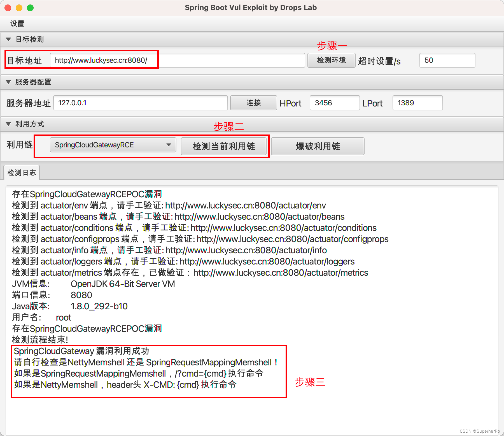Click the 检测当前利用链 button
Viewport: 504px width, 436px height.
coord(224,146)
